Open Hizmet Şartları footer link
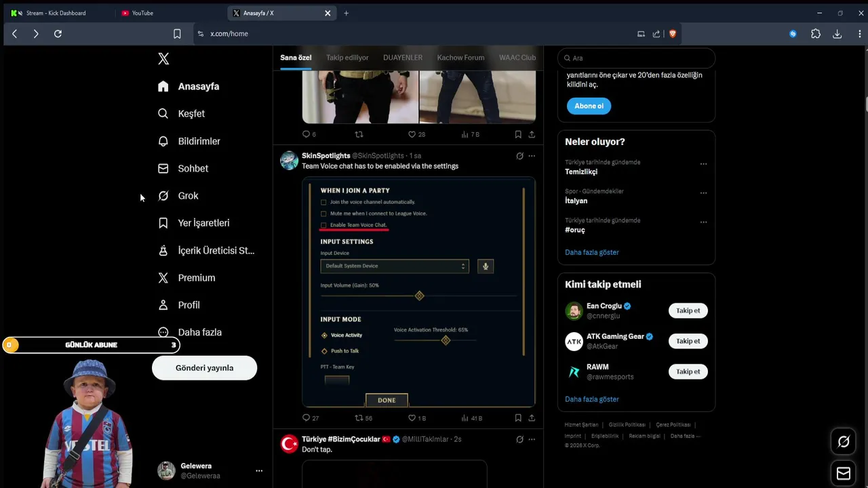Image resolution: width=868 pixels, height=488 pixels. pos(581,425)
